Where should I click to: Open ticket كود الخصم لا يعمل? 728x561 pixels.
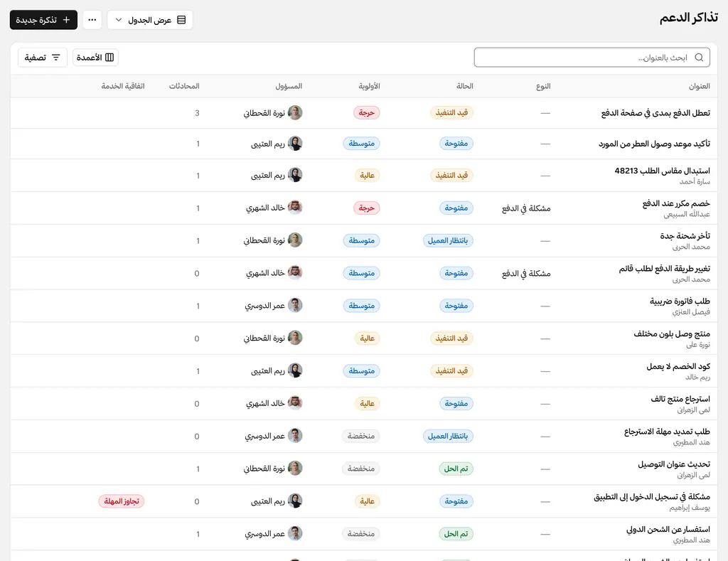678,366
